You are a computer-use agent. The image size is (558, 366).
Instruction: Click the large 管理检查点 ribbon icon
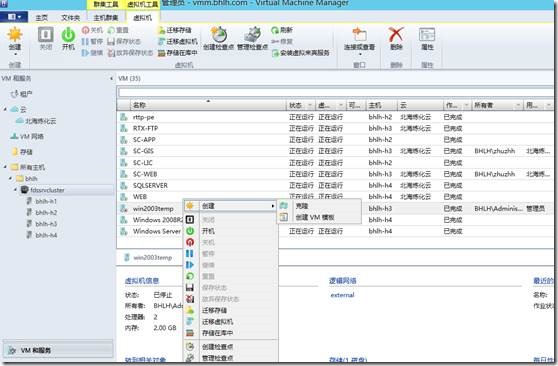pos(252,35)
